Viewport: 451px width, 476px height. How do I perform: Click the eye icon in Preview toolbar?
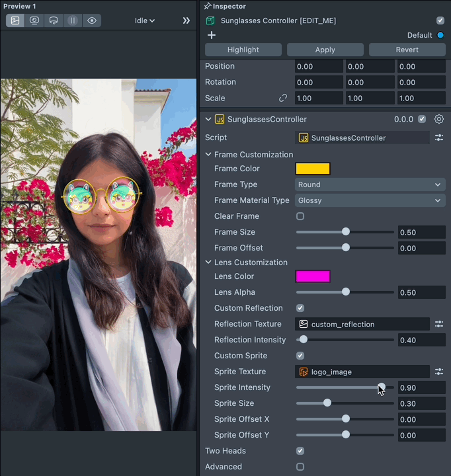[x=92, y=20]
